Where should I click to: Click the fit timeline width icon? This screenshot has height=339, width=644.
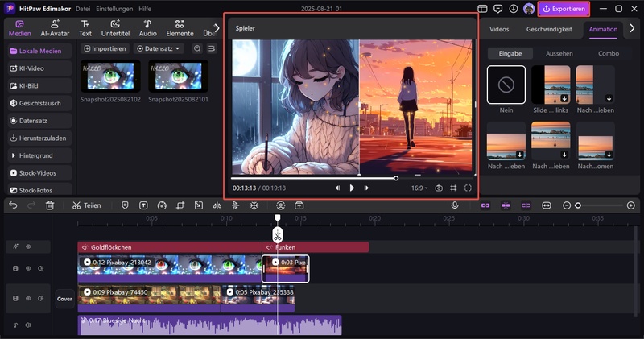547,205
